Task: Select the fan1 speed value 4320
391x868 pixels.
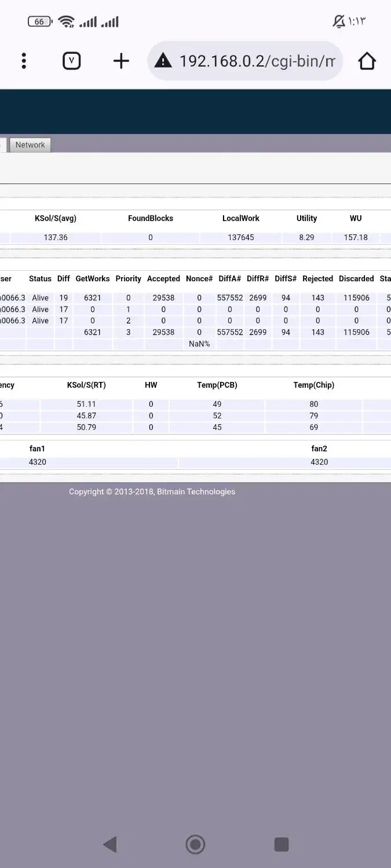Action: coord(37,462)
